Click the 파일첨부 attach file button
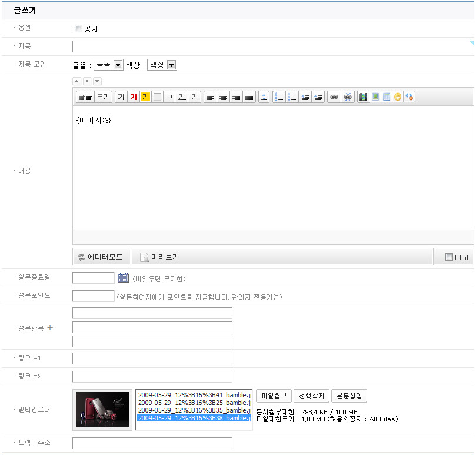The height and width of the screenshot is (455, 476). 274,396
